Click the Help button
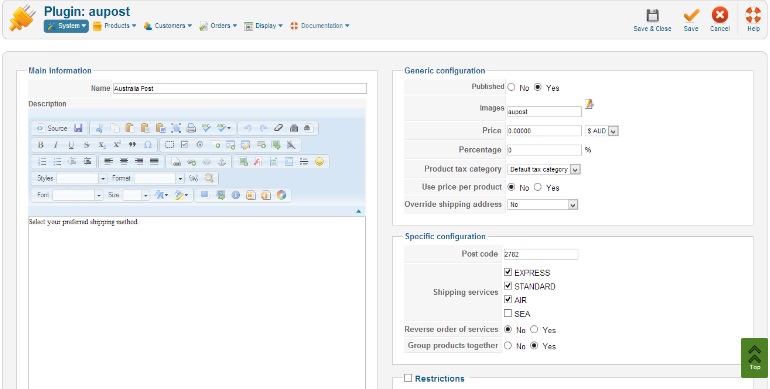Screen dimensions: 770x389 (753, 20)
